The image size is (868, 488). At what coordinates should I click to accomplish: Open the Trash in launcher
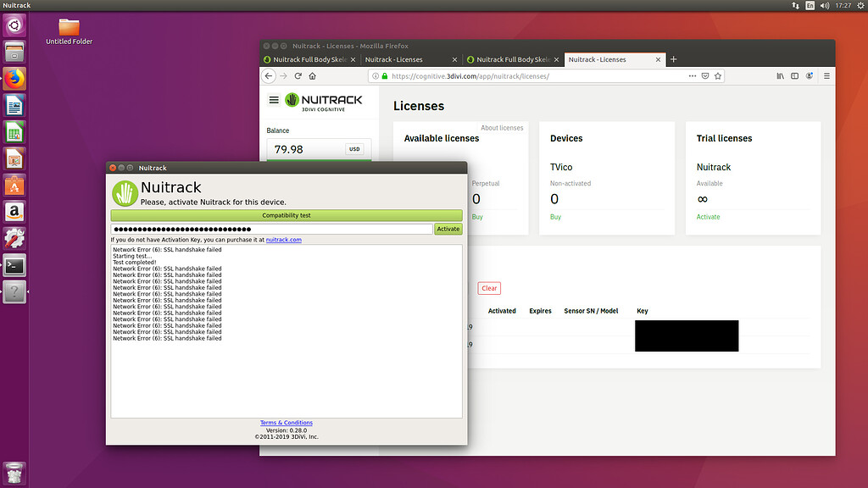pyautogui.click(x=14, y=473)
